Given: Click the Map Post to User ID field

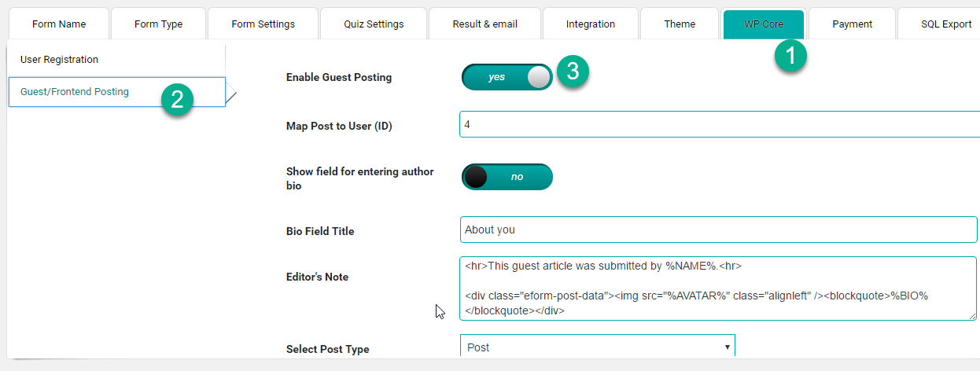Looking at the screenshot, I should coord(720,124).
